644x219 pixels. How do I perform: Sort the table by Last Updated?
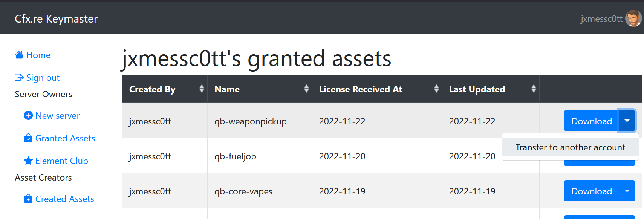(x=534, y=89)
